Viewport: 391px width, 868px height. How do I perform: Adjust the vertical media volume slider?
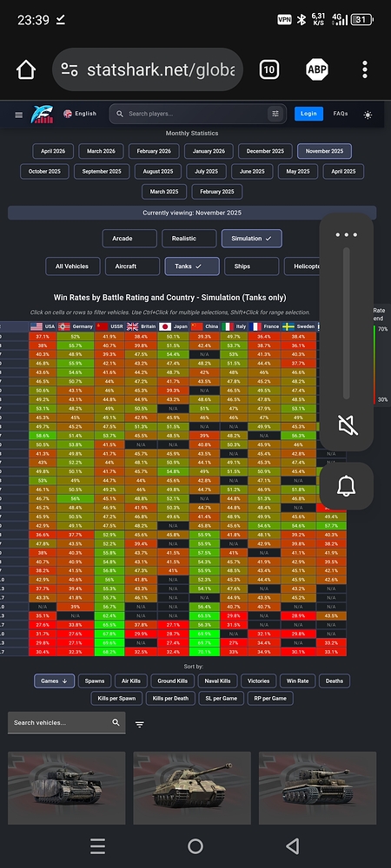[x=347, y=323]
